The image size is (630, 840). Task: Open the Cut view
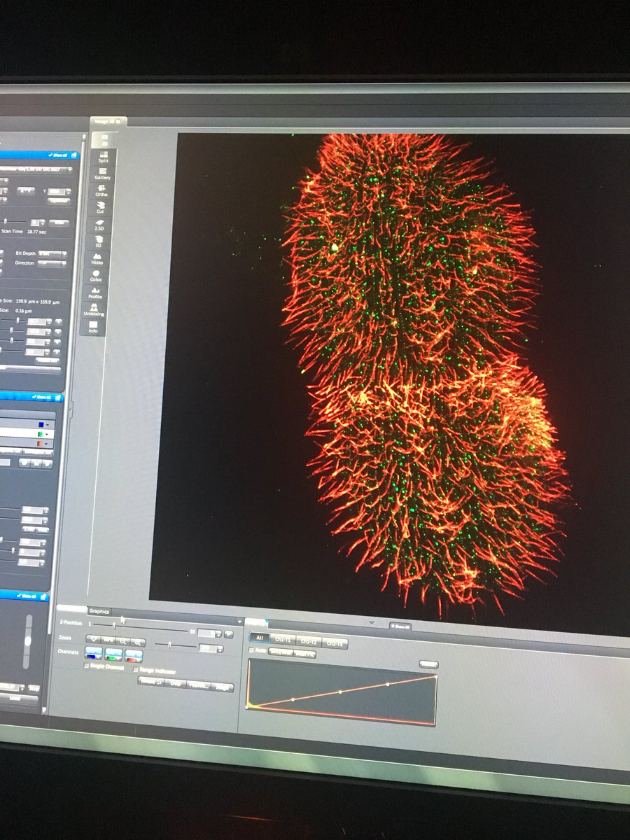coord(100,208)
